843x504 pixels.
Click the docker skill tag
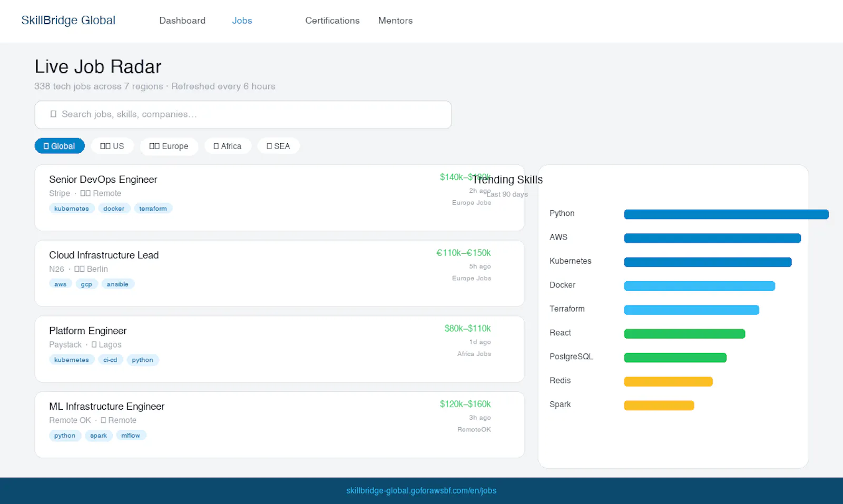(114, 209)
